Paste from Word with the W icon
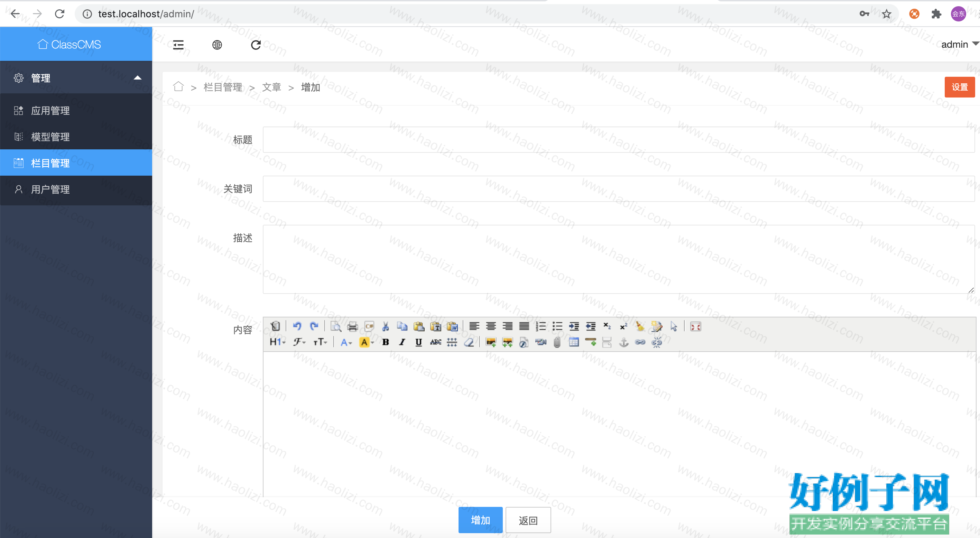 tap(452, 326)
